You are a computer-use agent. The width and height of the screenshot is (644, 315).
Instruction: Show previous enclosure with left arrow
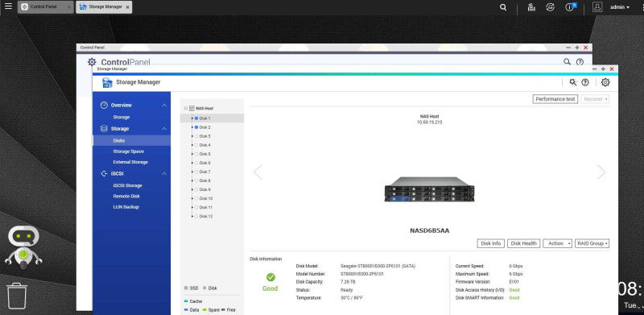258,172
